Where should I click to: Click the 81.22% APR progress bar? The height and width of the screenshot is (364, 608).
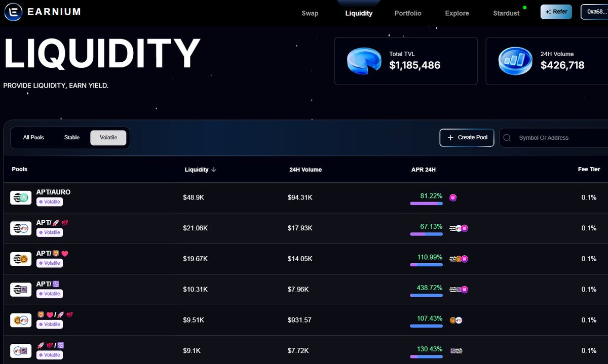[426, 204]
